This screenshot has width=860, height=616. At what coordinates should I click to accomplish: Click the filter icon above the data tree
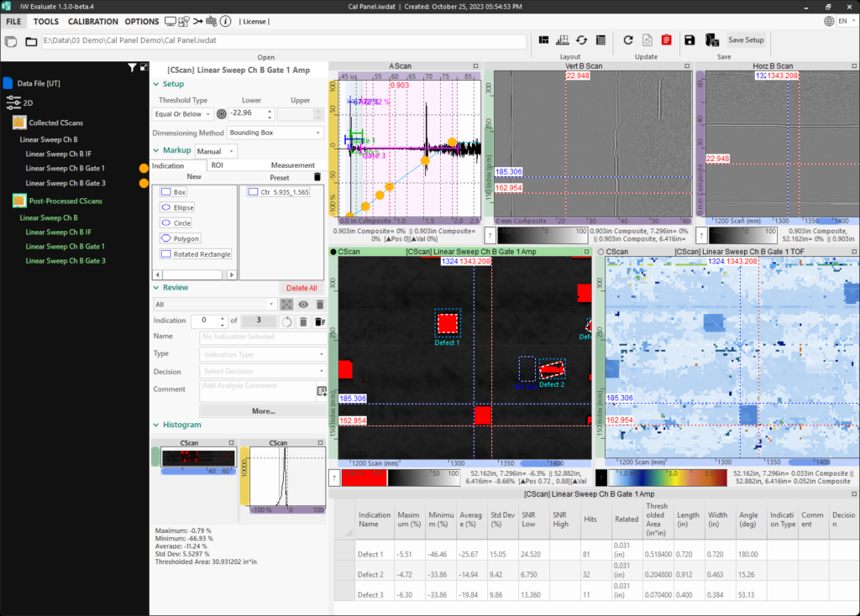pyautogui.click(x=132, y=67)
